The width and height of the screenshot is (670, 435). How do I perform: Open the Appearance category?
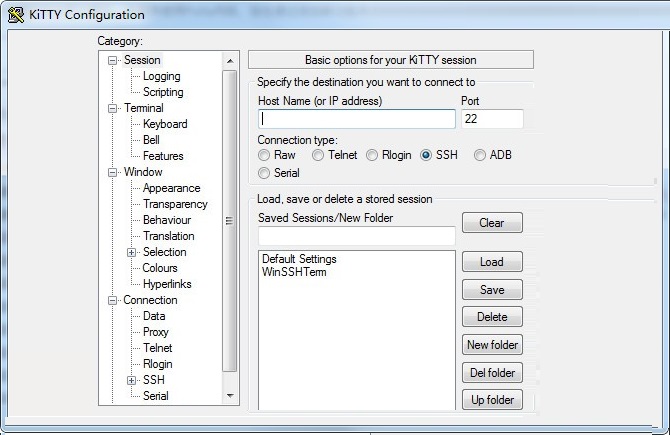coord(171,188)
